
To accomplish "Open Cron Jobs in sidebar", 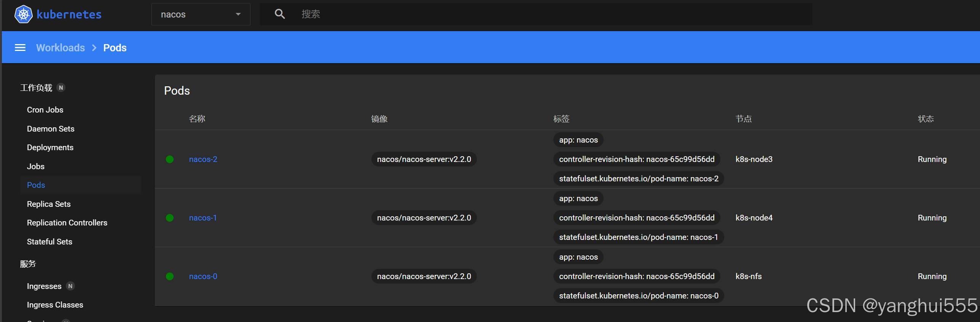I will click(x=45, y=110).
